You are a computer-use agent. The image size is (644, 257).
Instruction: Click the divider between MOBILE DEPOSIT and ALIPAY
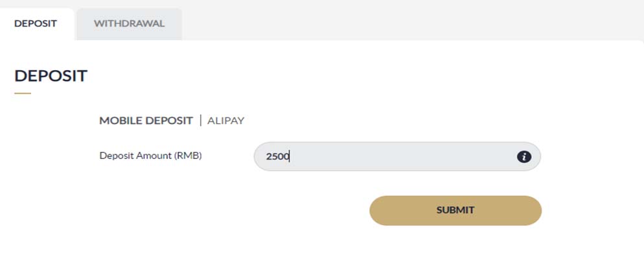pos(200,121)
